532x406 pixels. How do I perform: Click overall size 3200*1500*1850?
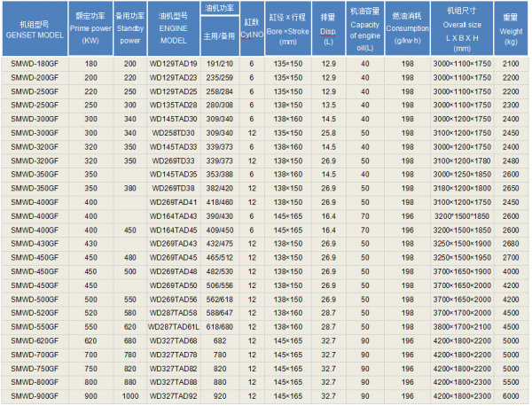click(462, 216)
